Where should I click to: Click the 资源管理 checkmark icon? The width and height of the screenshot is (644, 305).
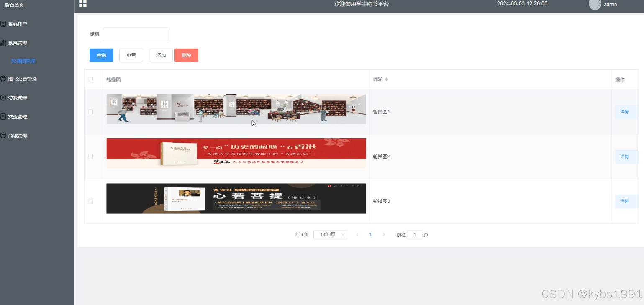[x=3, y=97]
